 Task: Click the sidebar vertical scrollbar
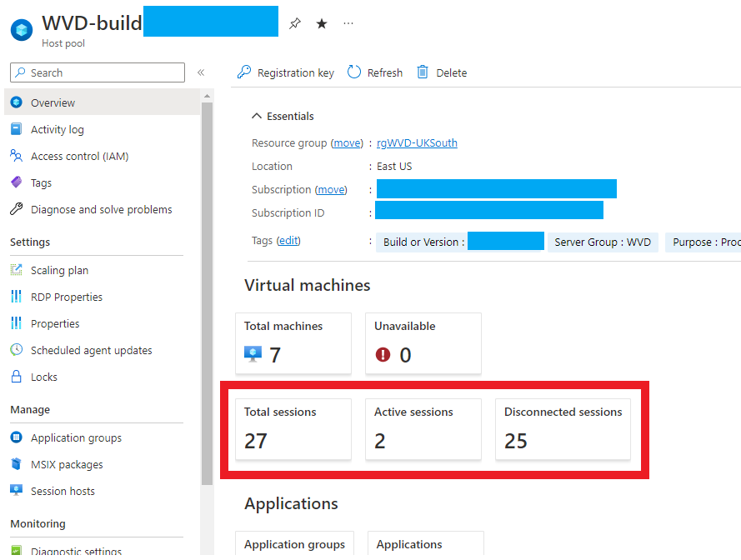[x=207, y=294]
